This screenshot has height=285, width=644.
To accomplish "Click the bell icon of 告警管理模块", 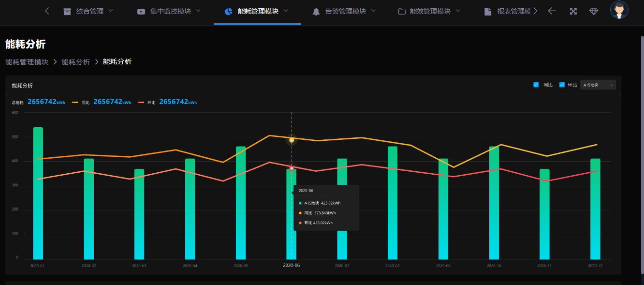I will (316, 11).
